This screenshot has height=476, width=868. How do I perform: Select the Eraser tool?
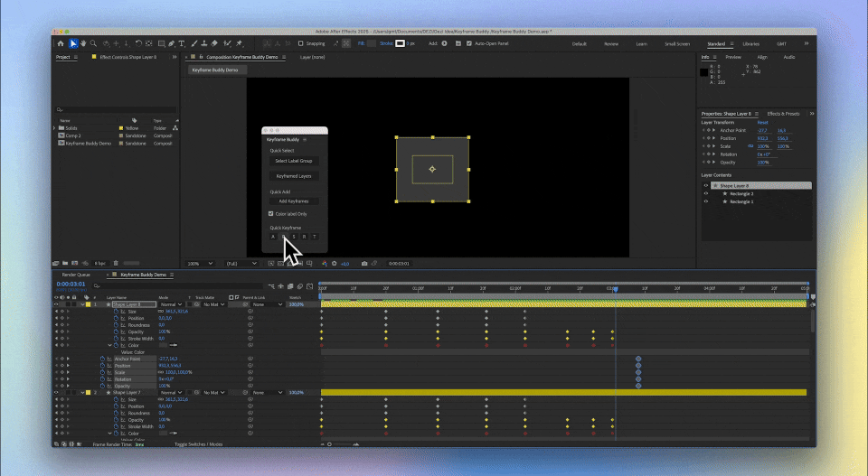point(214,43)
